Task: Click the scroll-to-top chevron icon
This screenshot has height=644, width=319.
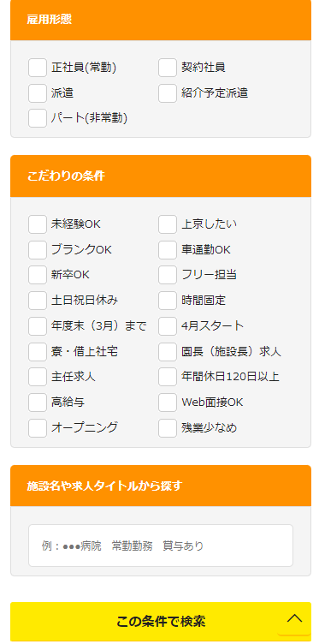Action: 294,618
